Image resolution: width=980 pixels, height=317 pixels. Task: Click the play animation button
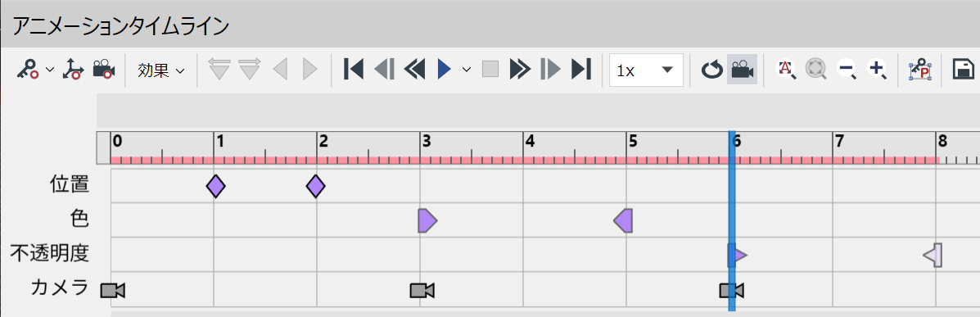pos(445,69)
